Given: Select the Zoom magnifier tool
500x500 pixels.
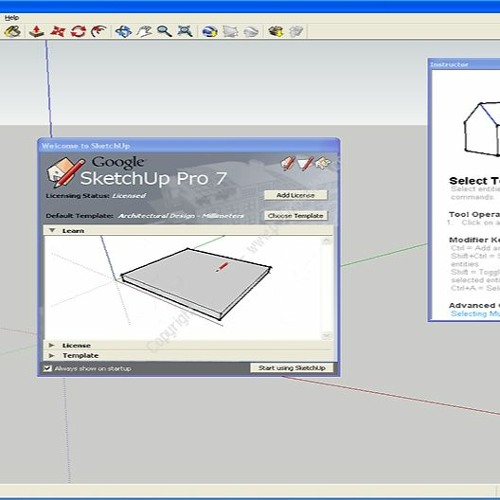Looking at the screenshot, I should [164, 32].
